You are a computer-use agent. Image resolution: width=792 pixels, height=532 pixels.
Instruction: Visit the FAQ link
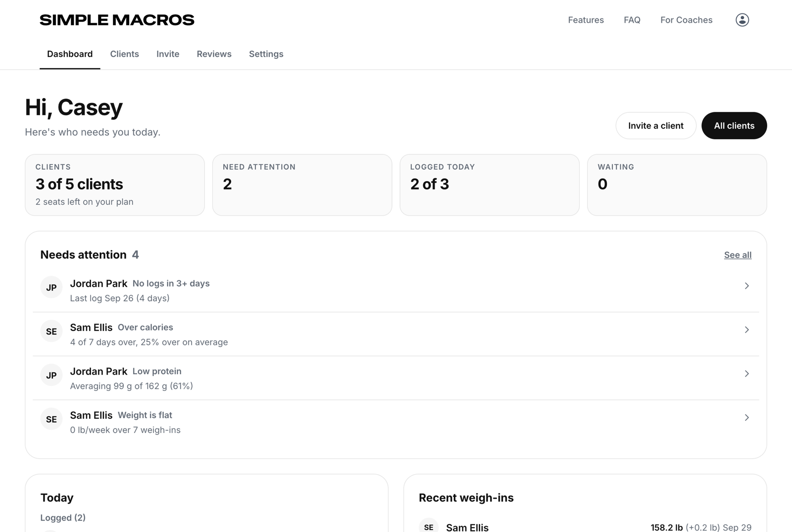(632, 20)
